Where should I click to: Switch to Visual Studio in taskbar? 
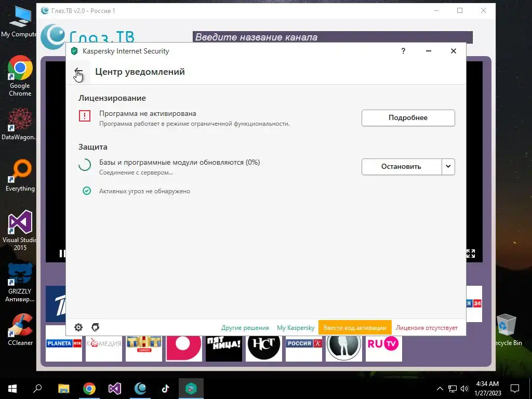tap(115, 389)
